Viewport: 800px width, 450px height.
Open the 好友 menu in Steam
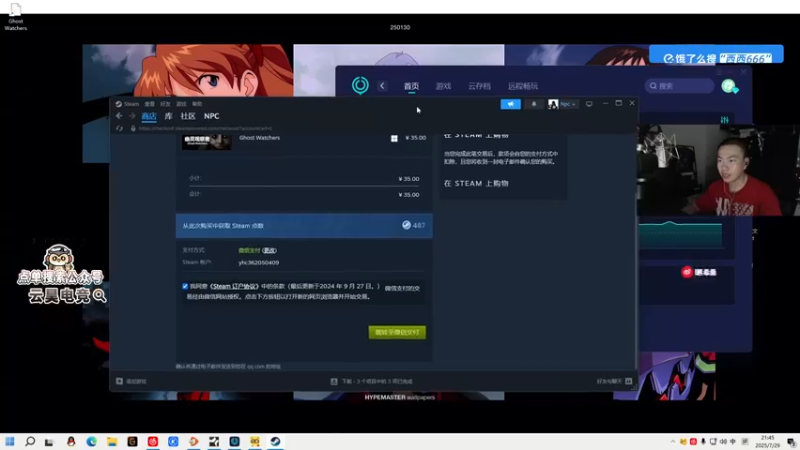165,104
